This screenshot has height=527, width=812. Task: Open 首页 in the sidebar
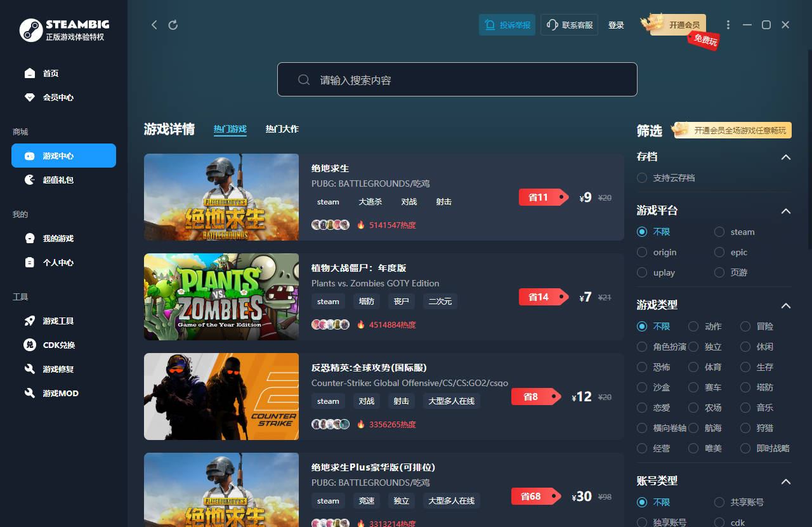[63, 74]
